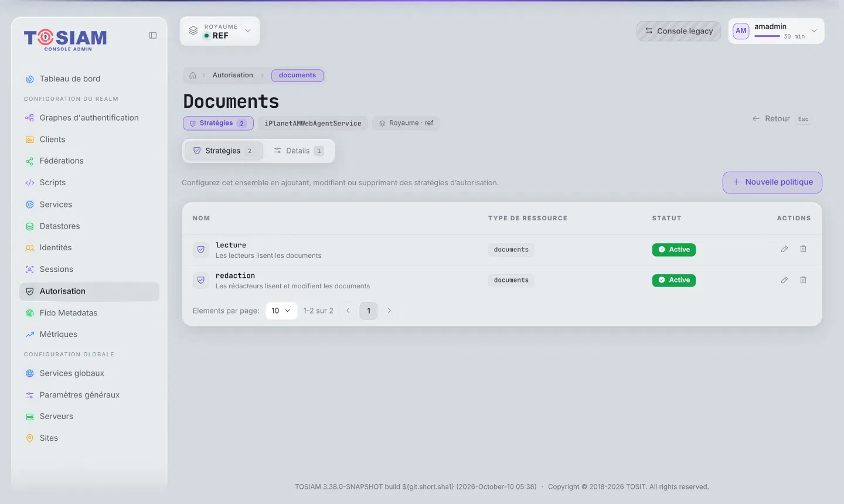Switch to the Détails tab
Image resolution: width=844 pixels, height=504 pixels.
(x=299, y=151)
